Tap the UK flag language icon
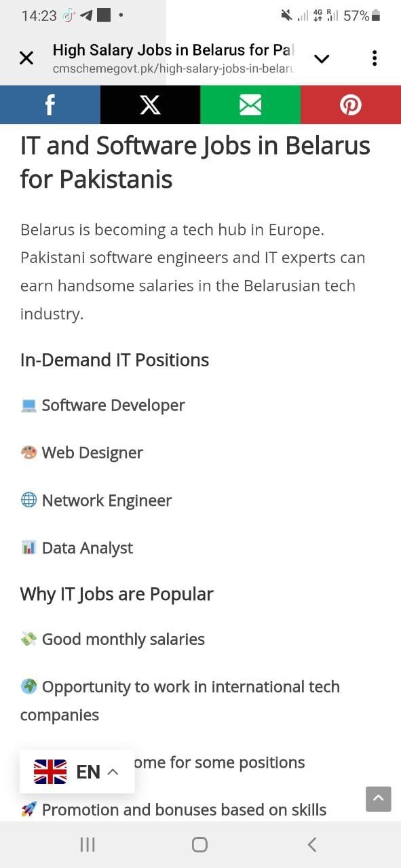Image resolution: width=401 pixels, height=868 pixels. click(x=50, y=772)
